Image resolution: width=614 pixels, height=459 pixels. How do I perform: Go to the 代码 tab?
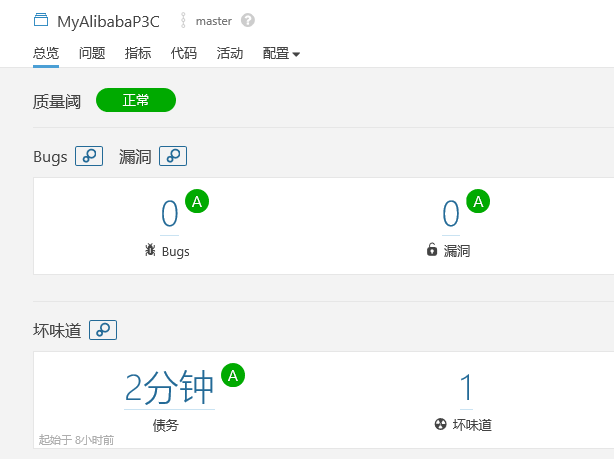point(184,53)
